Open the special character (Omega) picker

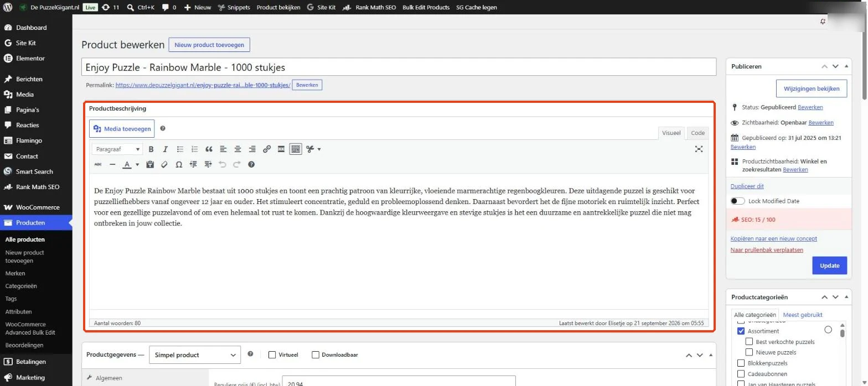pos(179,164)
